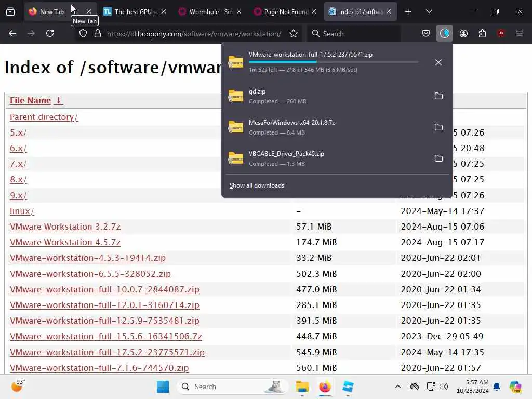Click VMware-workstation-full-17.5.2-23775571.zip page link

107,352
